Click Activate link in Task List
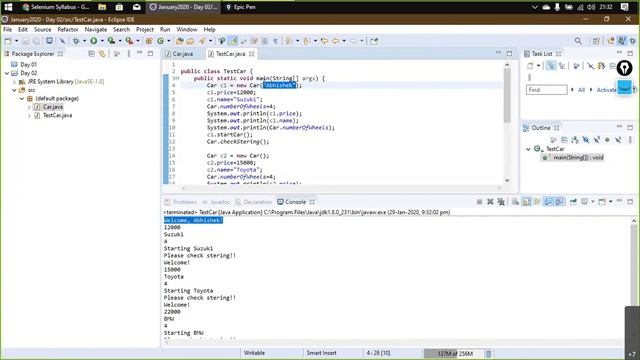 click(607, 90)
